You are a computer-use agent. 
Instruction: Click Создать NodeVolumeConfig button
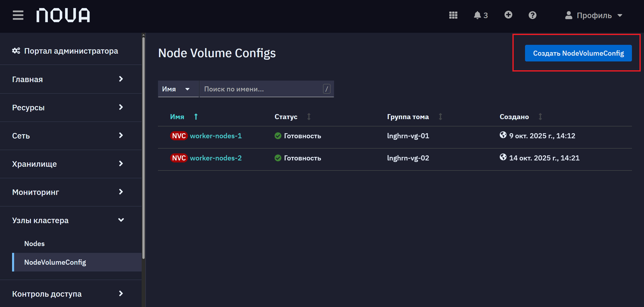[x=578, y=53]
